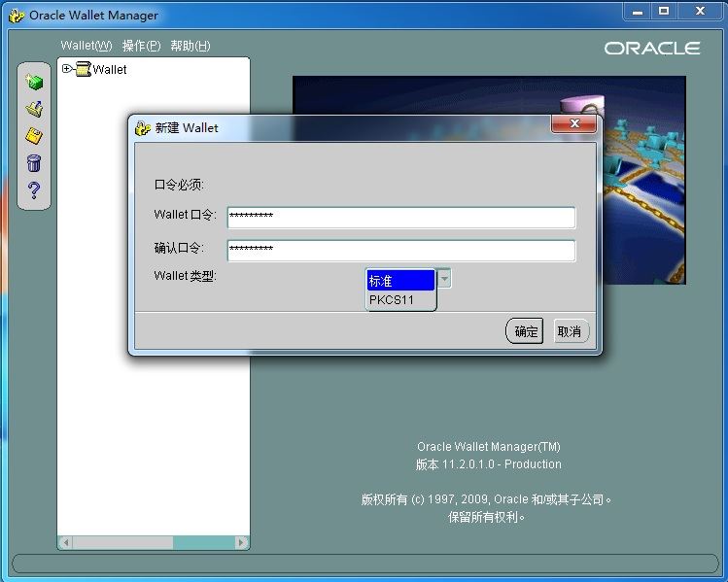Click right arrow of tree horizontal scrollbar
The width and height of the screenshot is (728, 582).
tap(240, 542)
